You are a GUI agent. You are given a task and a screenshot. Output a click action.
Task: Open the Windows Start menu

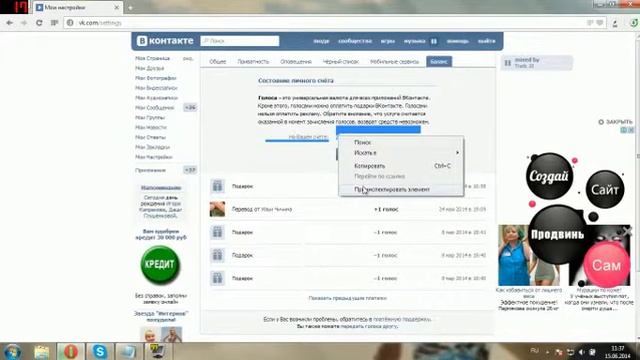point(12,351)
